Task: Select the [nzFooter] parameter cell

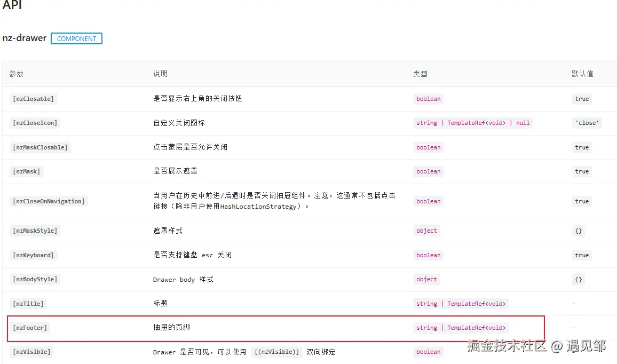Action: tap(29, 327)
